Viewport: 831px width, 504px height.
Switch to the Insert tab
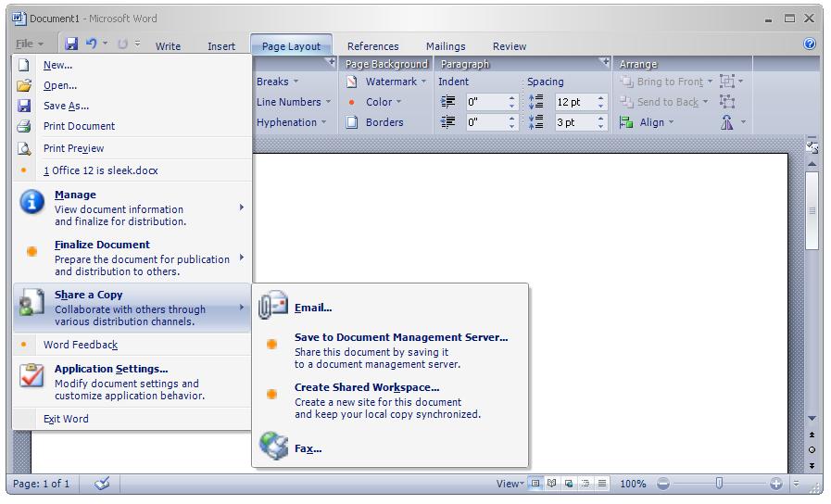click(x=221, y=46)
